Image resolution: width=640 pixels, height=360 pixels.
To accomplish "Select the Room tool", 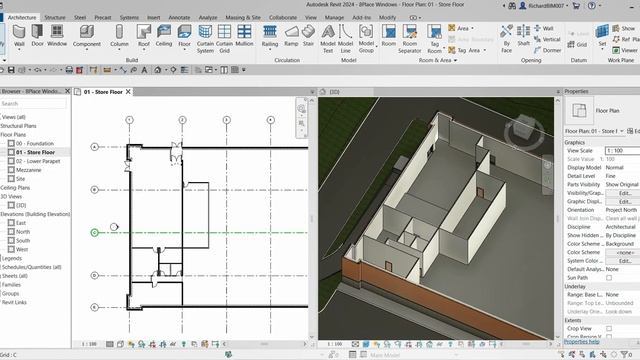I will (389, 35).
